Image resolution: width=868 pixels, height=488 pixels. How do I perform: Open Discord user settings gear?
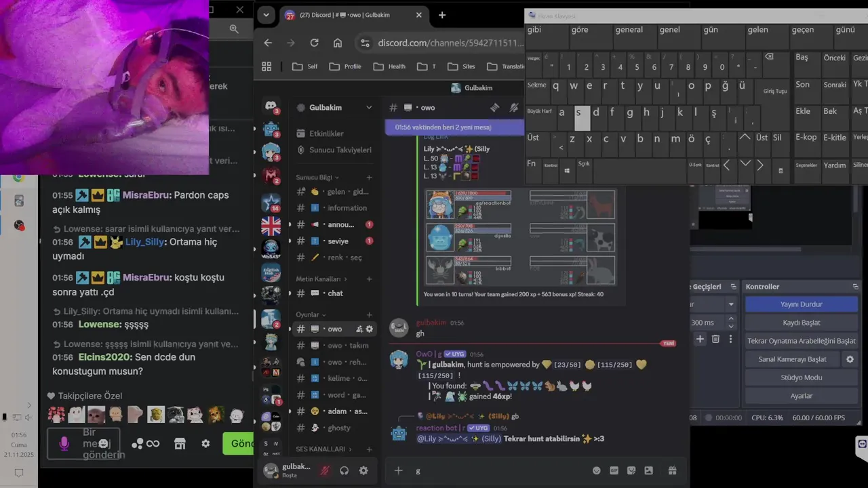click(363, 470)
